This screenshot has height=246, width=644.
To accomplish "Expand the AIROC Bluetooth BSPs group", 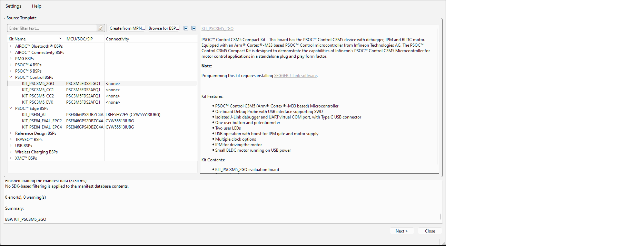I will [x=11, y=46].
